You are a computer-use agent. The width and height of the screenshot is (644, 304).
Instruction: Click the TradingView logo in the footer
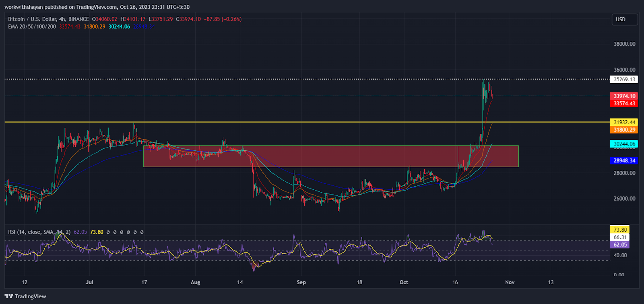coord(25,296)
